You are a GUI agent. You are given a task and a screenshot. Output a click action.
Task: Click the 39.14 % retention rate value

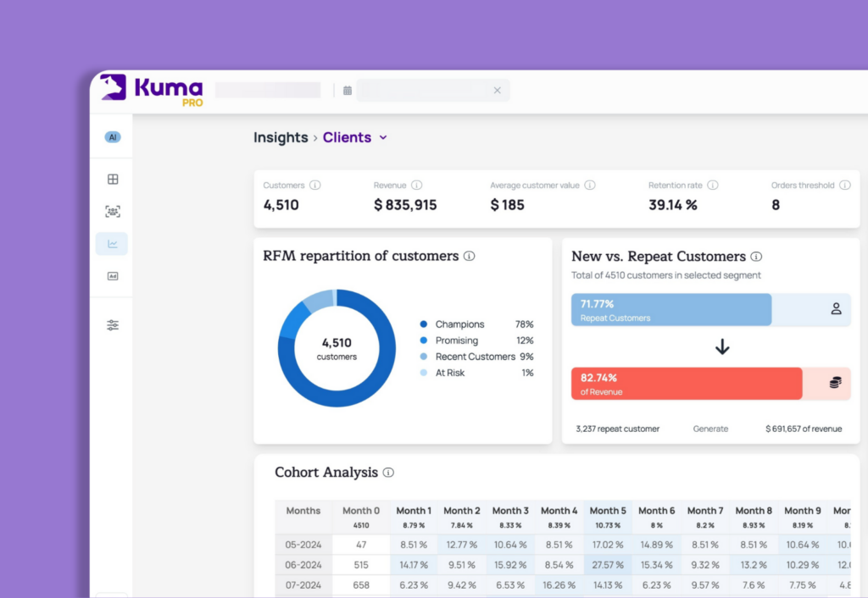672,205
